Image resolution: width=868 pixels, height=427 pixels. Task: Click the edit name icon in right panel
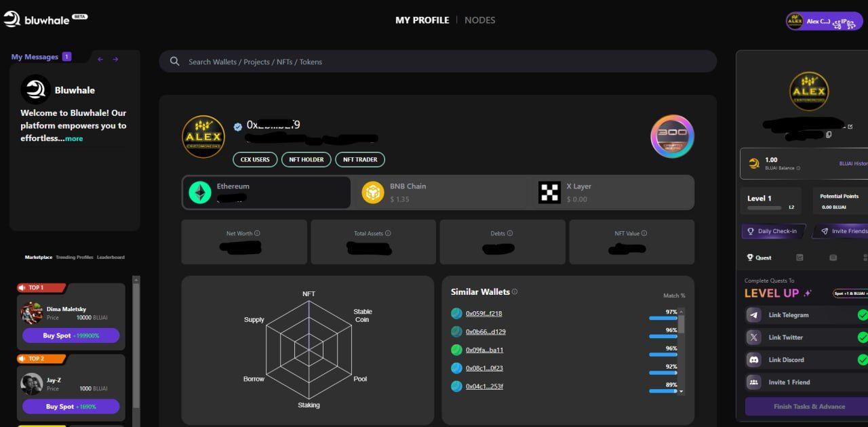pyautogui.click(x=850, y=127)
